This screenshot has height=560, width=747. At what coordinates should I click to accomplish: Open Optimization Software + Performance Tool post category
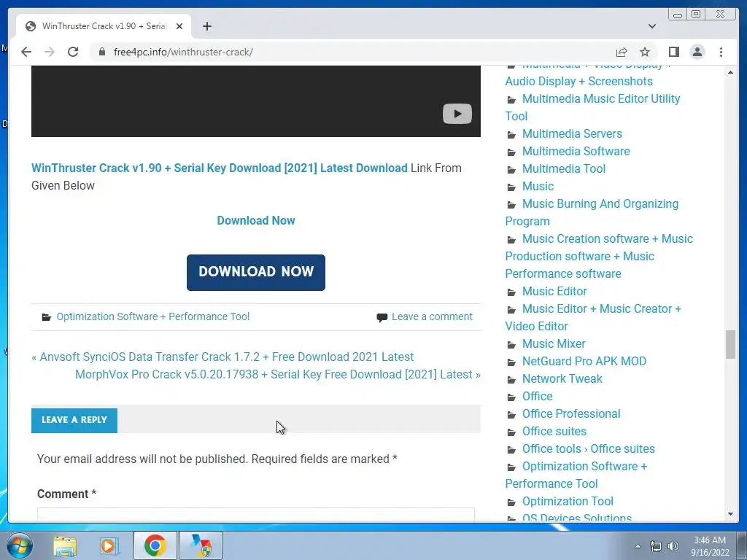(x=153, y=316)
